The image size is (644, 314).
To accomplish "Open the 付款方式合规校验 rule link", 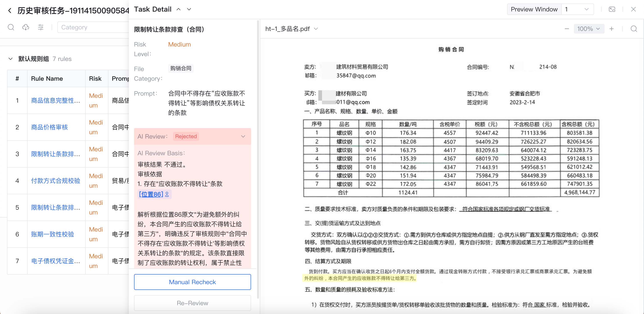I will tap(55, 181).
